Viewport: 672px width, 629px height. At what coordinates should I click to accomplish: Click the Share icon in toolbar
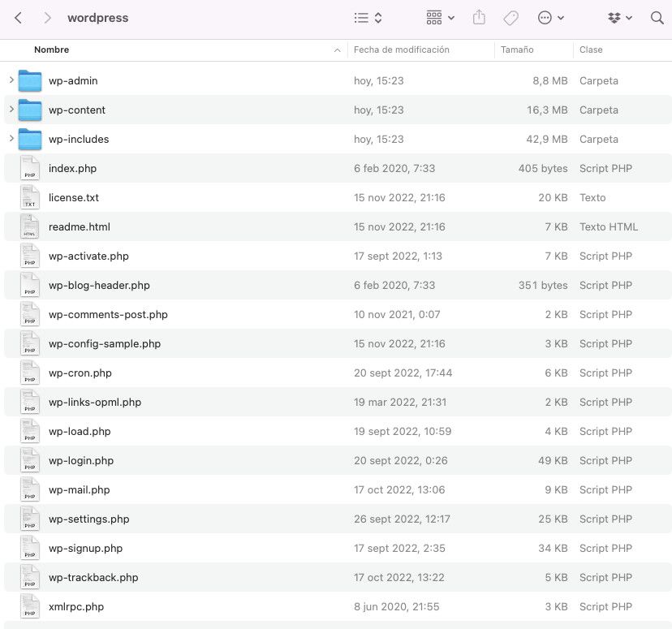coord(479,18)
